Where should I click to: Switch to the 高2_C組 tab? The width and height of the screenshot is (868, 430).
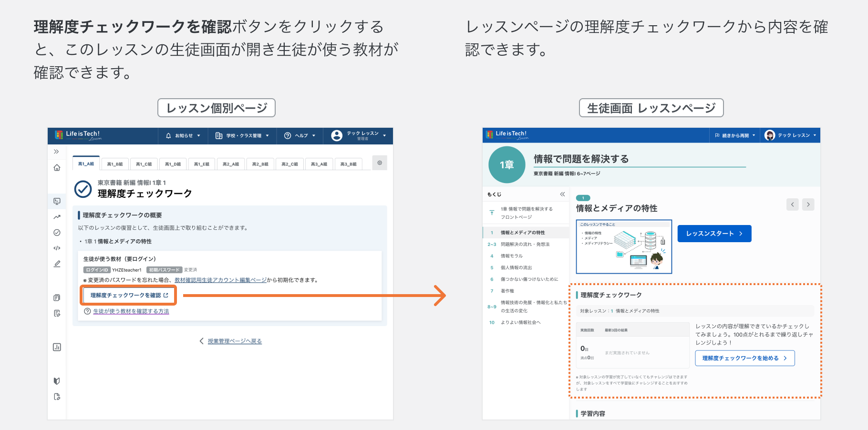coord(289,164)
